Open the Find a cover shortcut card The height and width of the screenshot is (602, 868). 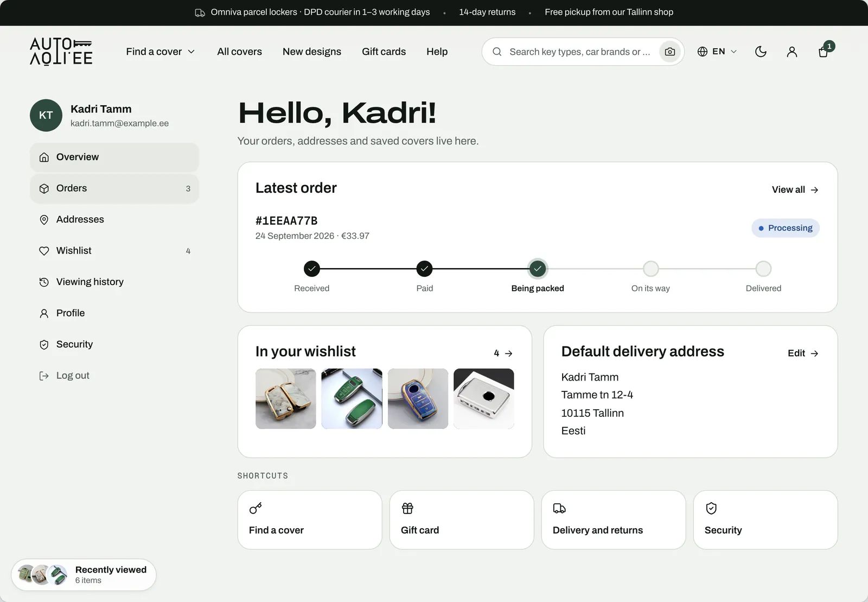(310, 520)
